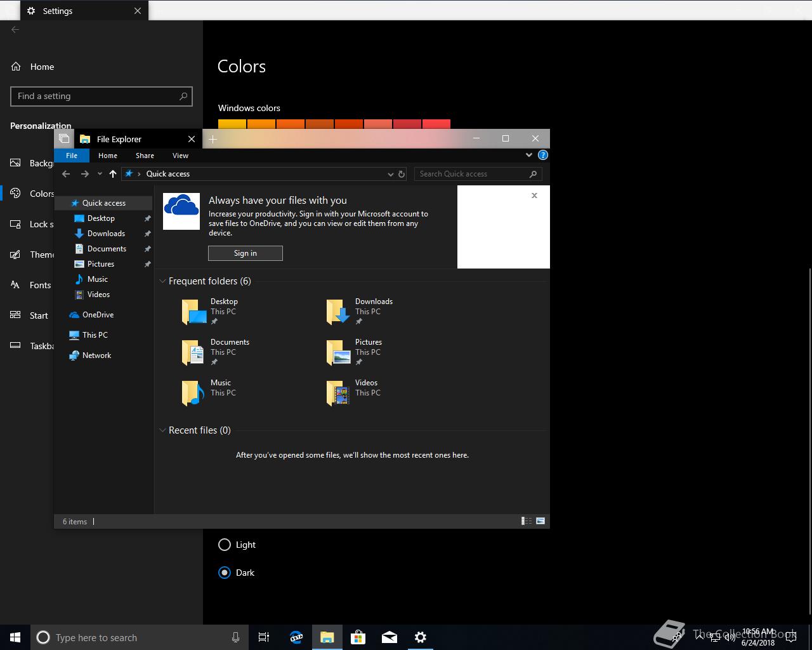Collapse the Recent files group
812x650 pixels.
(162, 430)
